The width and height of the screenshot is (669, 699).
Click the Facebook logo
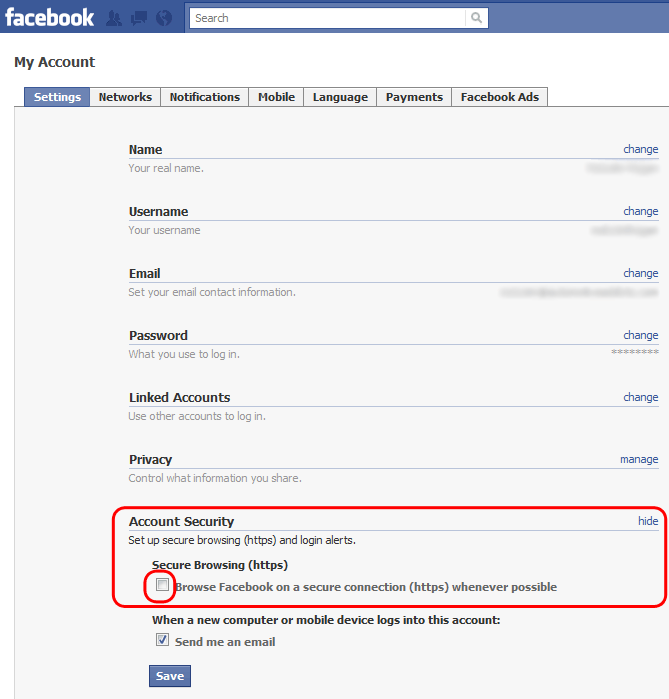49,17
